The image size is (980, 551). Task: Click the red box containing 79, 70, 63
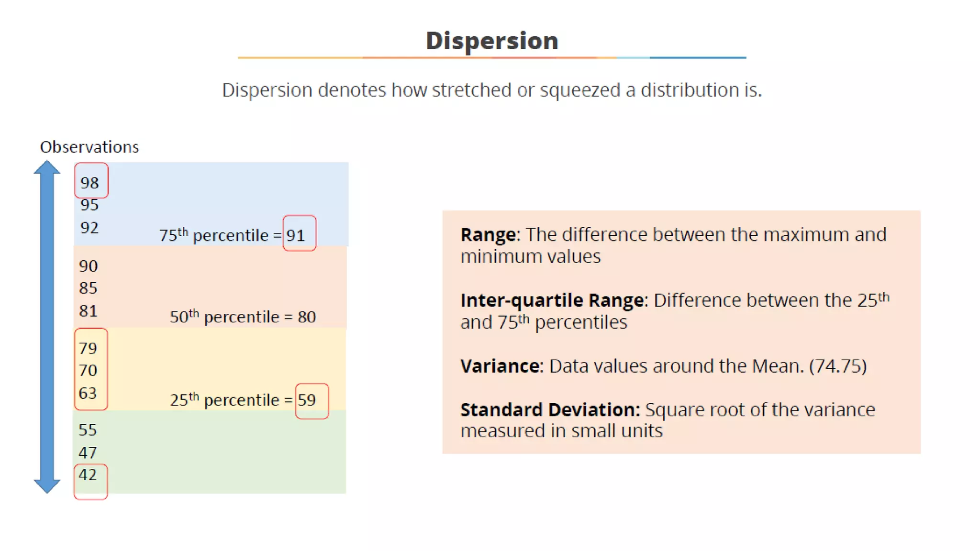click(90, 370)
